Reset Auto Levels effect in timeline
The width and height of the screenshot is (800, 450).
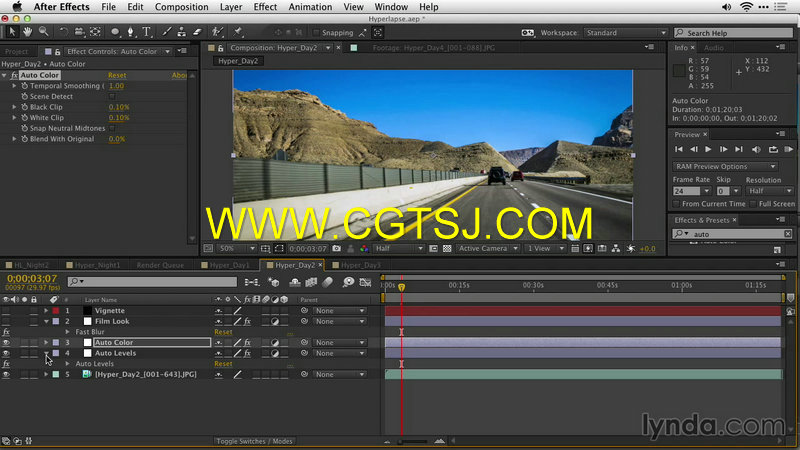tap(223, 364)
